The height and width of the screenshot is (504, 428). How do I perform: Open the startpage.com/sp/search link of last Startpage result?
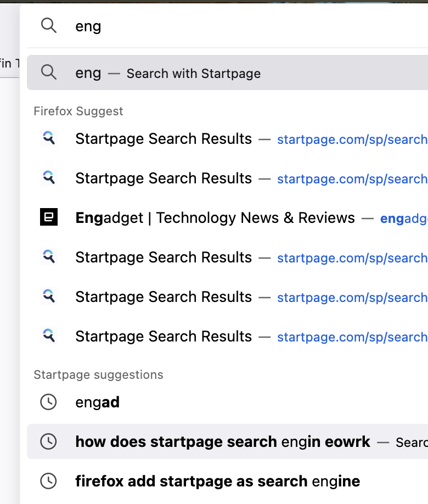tap(352, 337)
